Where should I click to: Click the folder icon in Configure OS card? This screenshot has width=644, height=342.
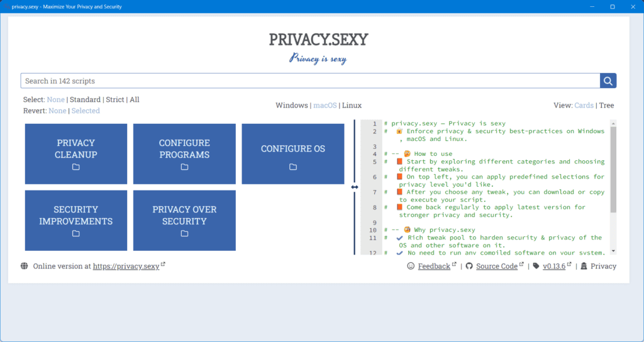(x=293, y=167)
